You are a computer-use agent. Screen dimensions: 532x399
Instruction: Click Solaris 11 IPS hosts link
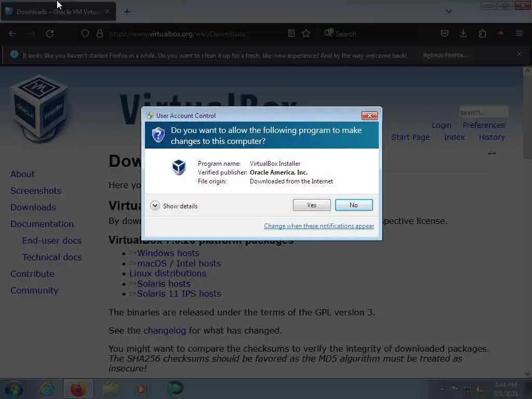pos(179,294)
